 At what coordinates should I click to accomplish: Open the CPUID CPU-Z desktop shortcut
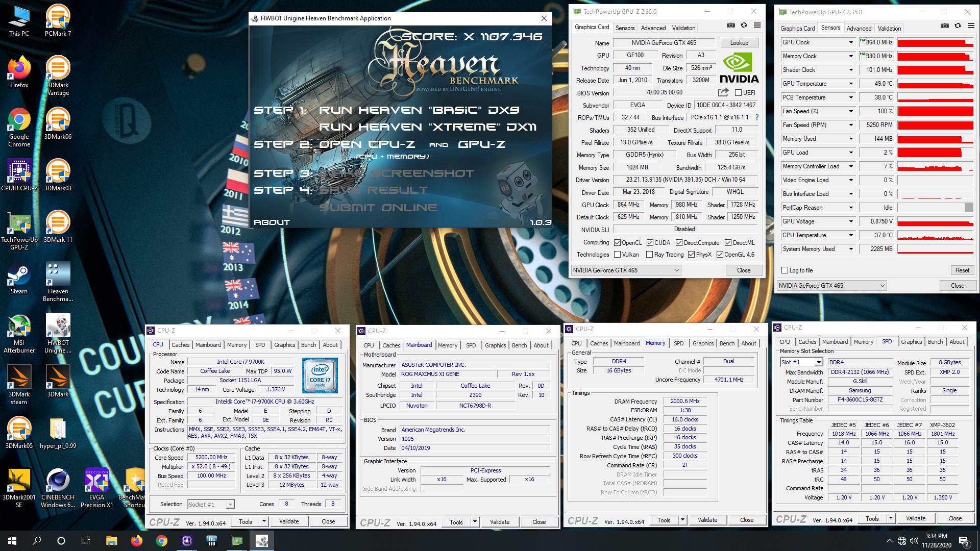(19, 175)
